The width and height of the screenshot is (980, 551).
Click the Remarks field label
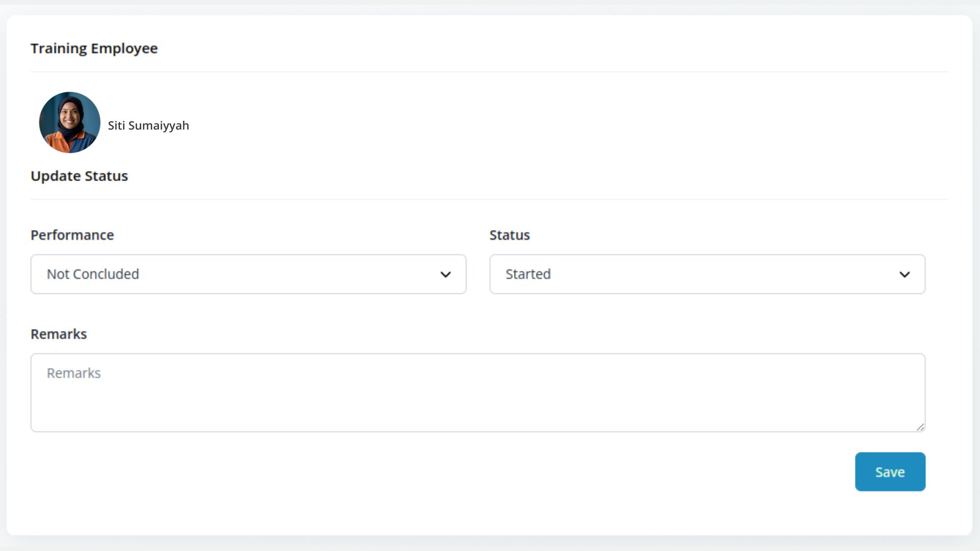[x=59, y=334]
